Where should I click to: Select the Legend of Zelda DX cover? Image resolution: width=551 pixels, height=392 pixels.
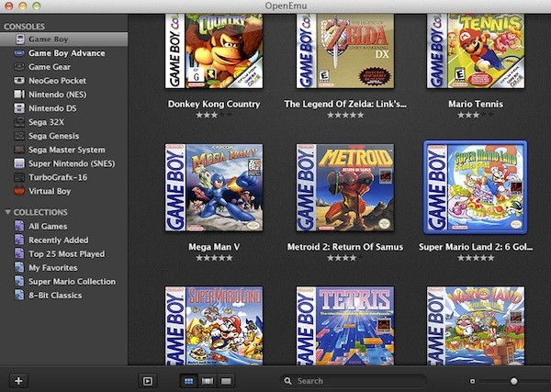pos(345,50)
